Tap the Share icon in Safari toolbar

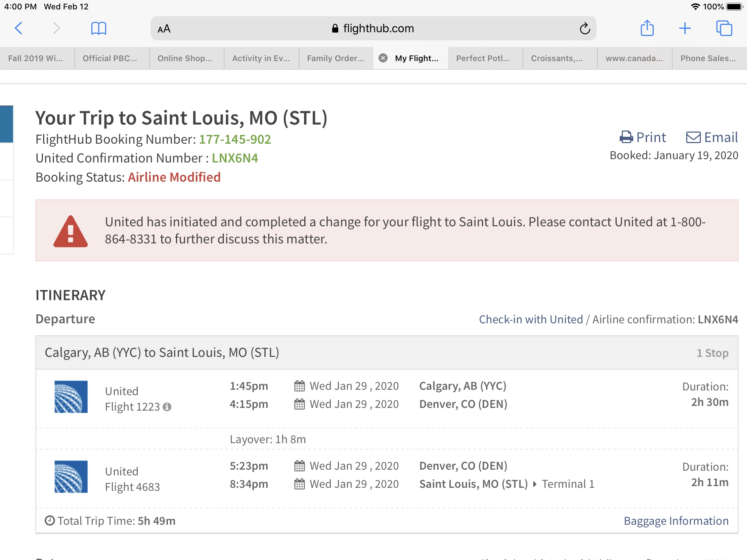(647, 28)
